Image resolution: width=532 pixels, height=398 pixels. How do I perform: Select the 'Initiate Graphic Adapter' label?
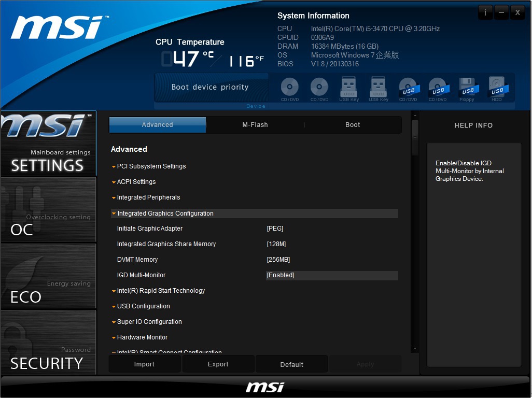(150, 229)
